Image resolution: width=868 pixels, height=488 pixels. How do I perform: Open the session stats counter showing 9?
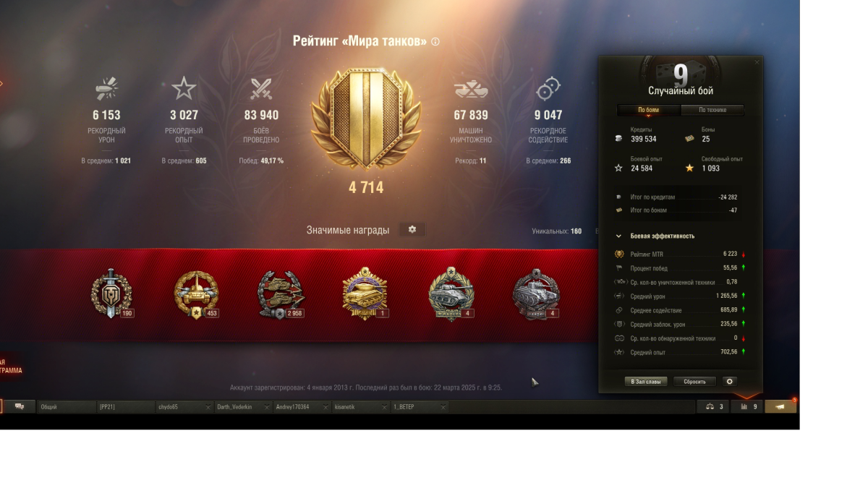point(749,407)
